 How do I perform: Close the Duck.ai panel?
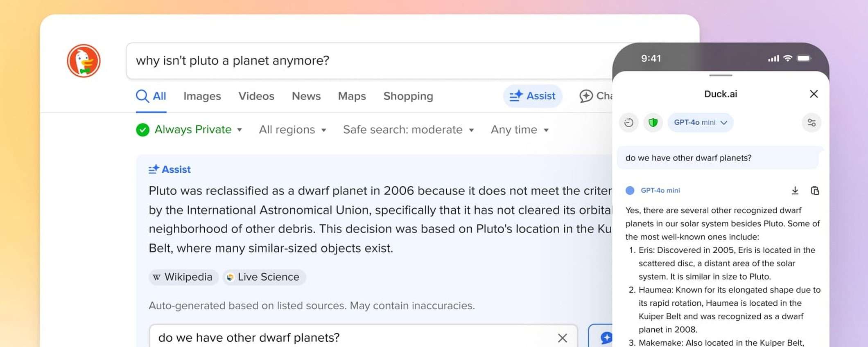tap(814, 94)
